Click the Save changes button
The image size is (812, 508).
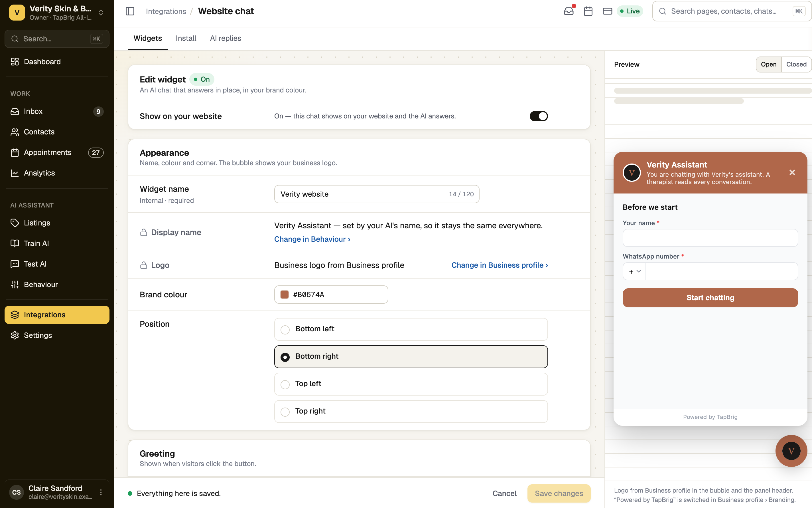559,493
